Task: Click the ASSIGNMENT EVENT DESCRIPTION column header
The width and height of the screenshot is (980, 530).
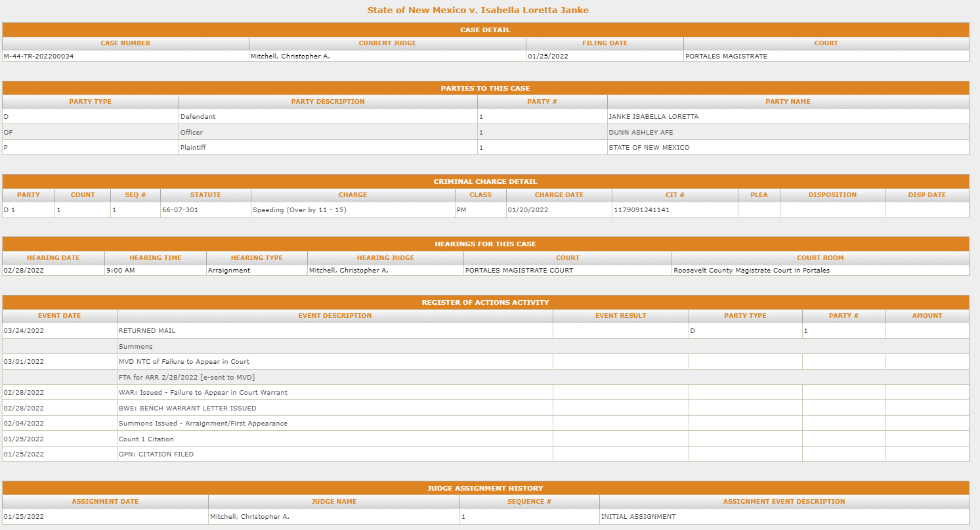Action: point(784,502)
